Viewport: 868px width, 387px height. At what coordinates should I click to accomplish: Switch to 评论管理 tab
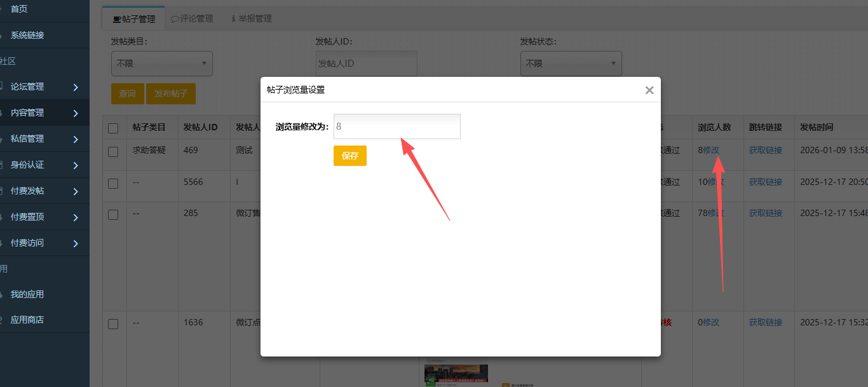pos(193,19)
